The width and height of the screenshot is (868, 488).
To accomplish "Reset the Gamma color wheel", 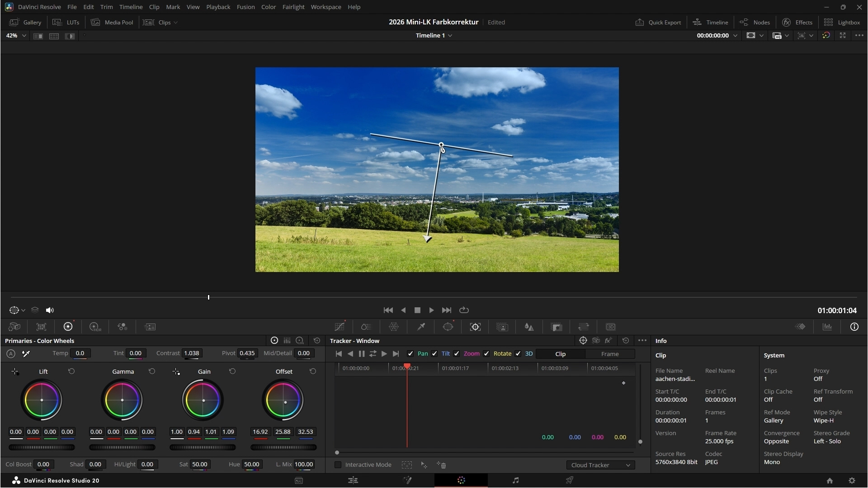I will 152,371.
